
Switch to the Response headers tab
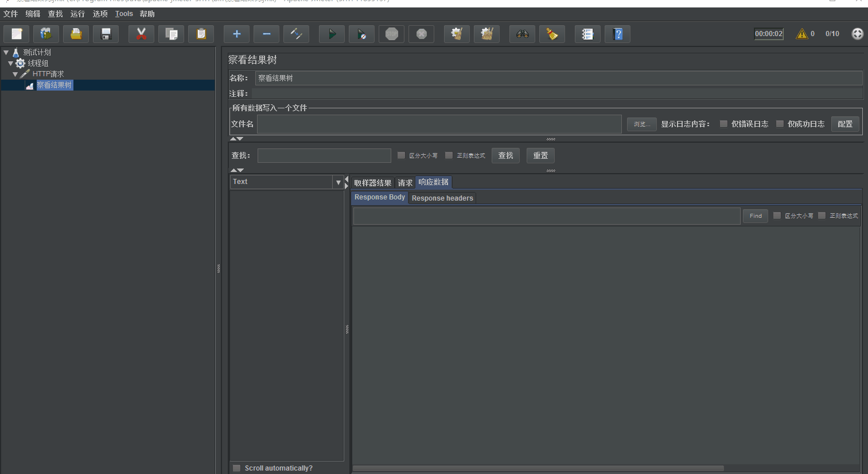coord(442,198)
